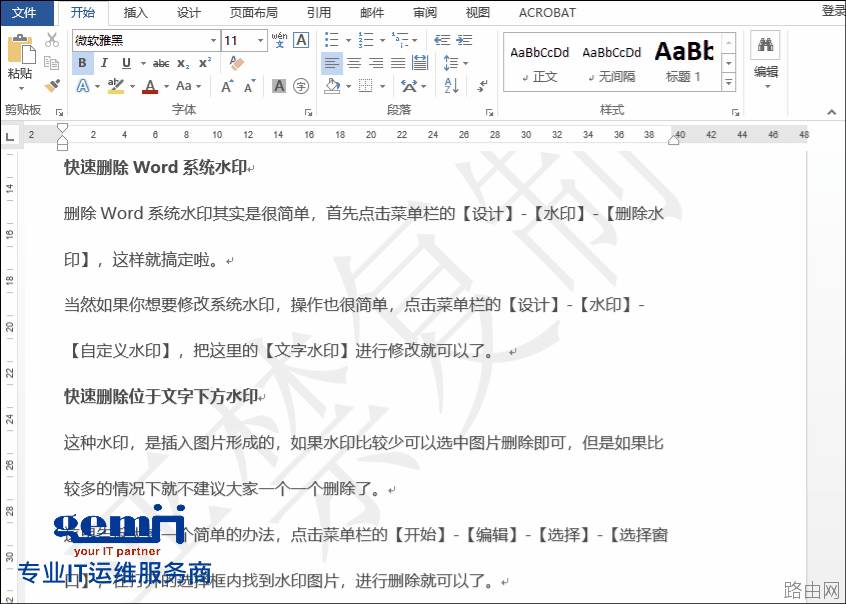
Task: Toggle Bold formatting
Action: tap(83, 63)
